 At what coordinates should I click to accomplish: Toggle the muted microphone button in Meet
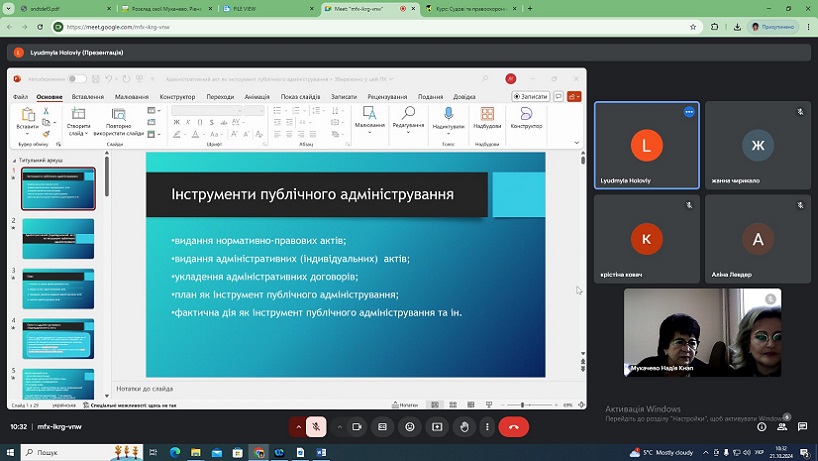(316, 427)
